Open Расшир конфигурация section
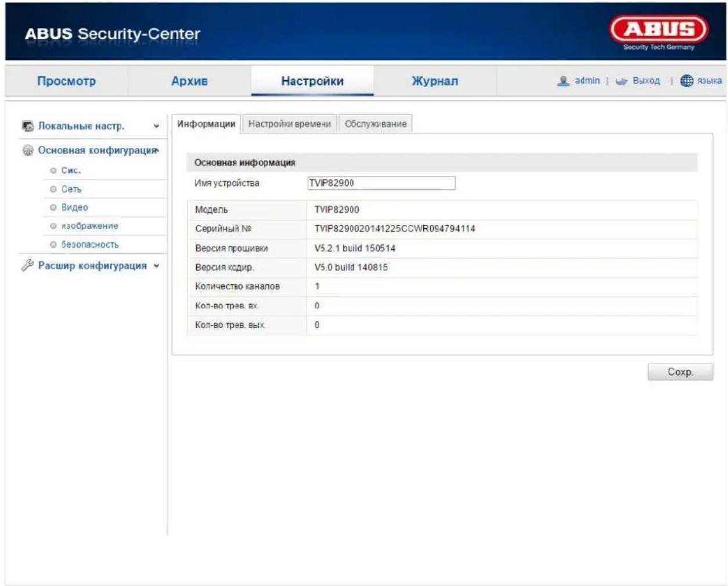Viewport: 728px width, 586px height. click(92, 265)
